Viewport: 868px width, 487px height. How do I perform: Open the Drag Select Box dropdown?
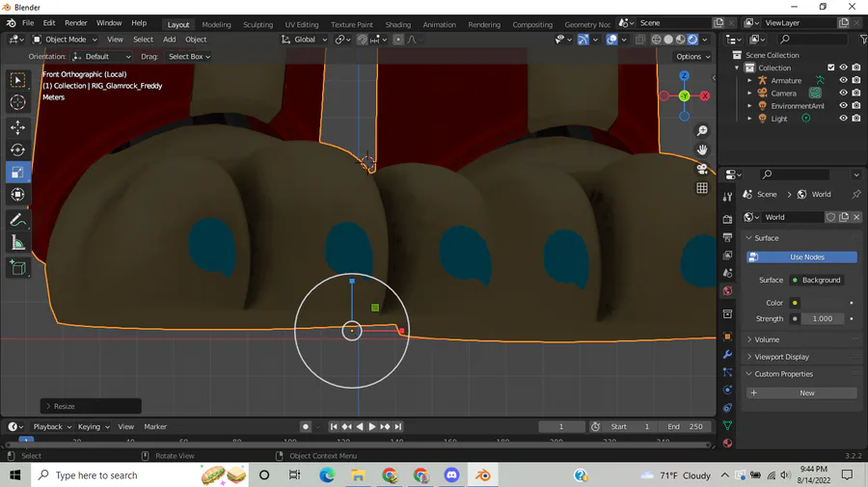click(188, 57)
